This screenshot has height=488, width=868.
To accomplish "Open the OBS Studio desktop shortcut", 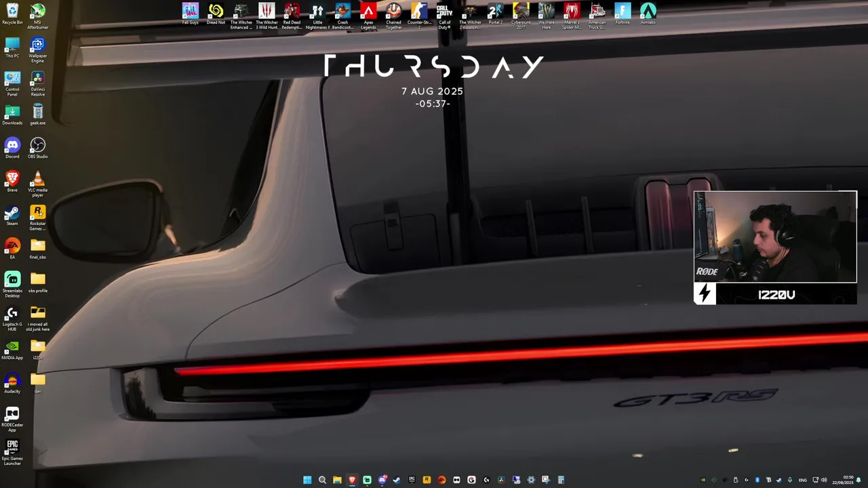I will pyautogui.click(x=38, y=148).
